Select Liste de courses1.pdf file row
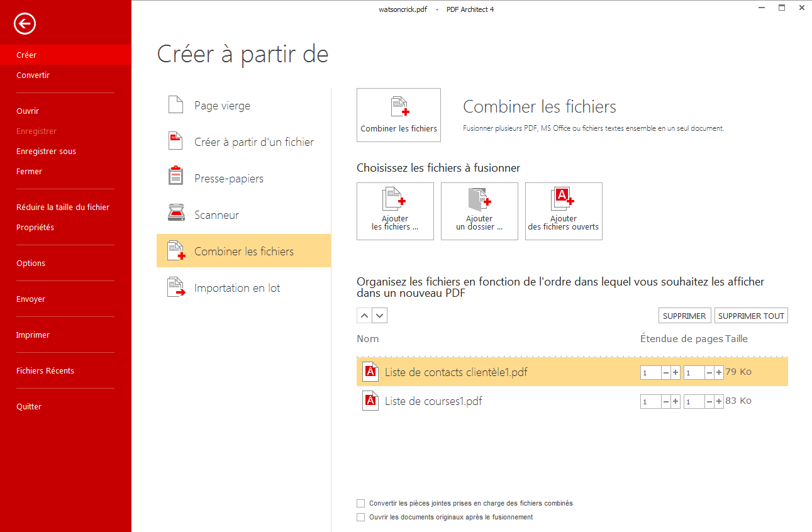This screenshot has width=812, height=532. pos(433,401)
